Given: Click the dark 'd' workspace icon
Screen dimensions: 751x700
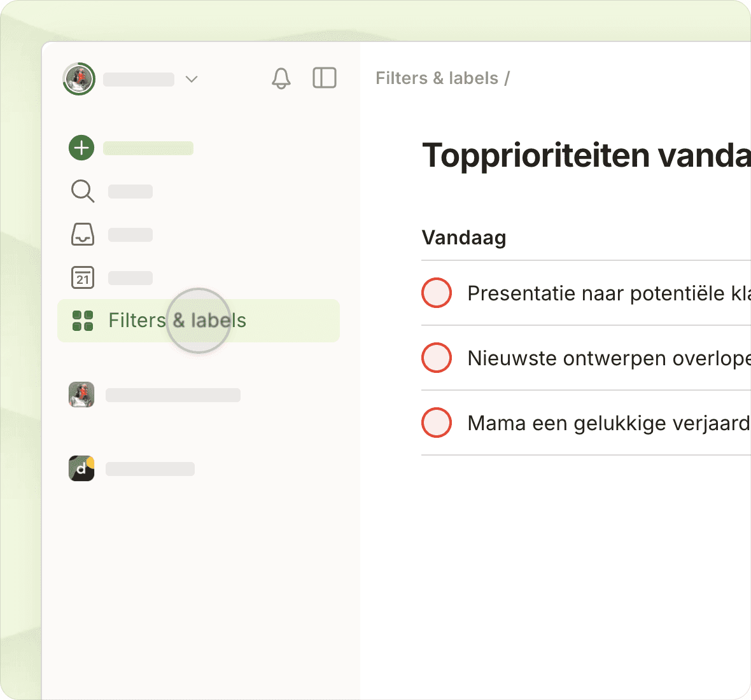Looking at the screenshot, I should (81, 468).
